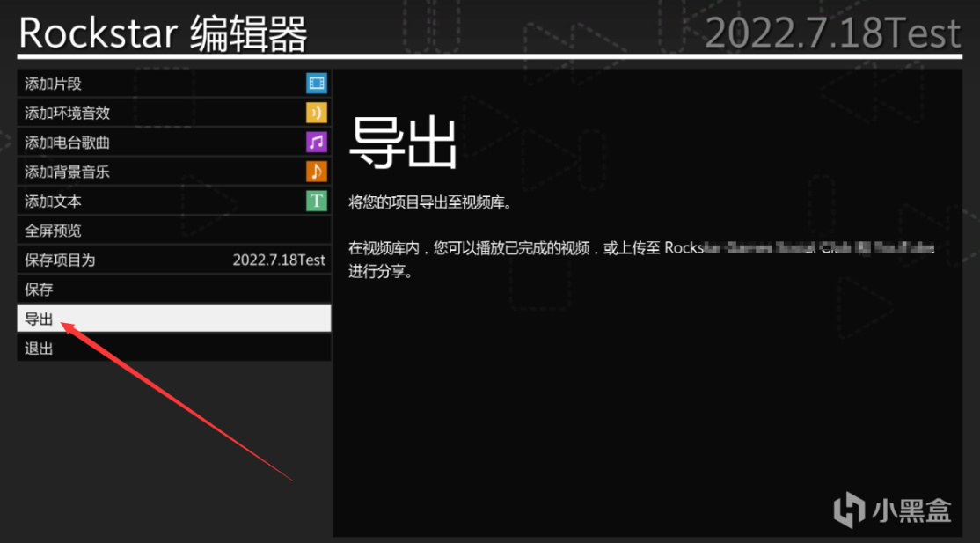Image resolution: width=980 pixels, height=543 pixels.
Task: Choose 添加背景音乐 option
Action: pos(174,172)
